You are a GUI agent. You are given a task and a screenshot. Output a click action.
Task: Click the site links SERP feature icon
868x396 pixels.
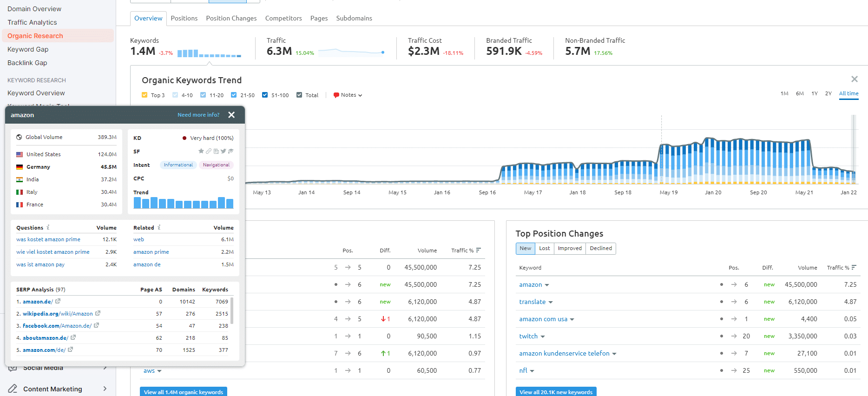pos(209,151)
